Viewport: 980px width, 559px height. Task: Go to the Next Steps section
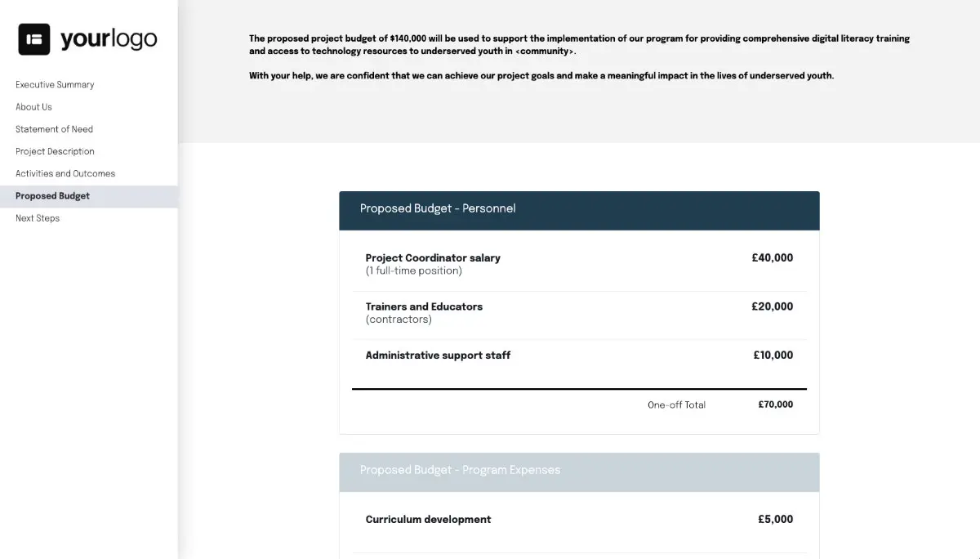click(x=38, y=218)
